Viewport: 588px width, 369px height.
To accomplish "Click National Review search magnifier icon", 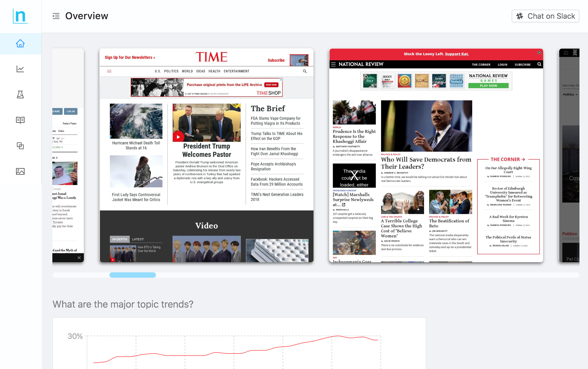I will click(x=539, y=64).
